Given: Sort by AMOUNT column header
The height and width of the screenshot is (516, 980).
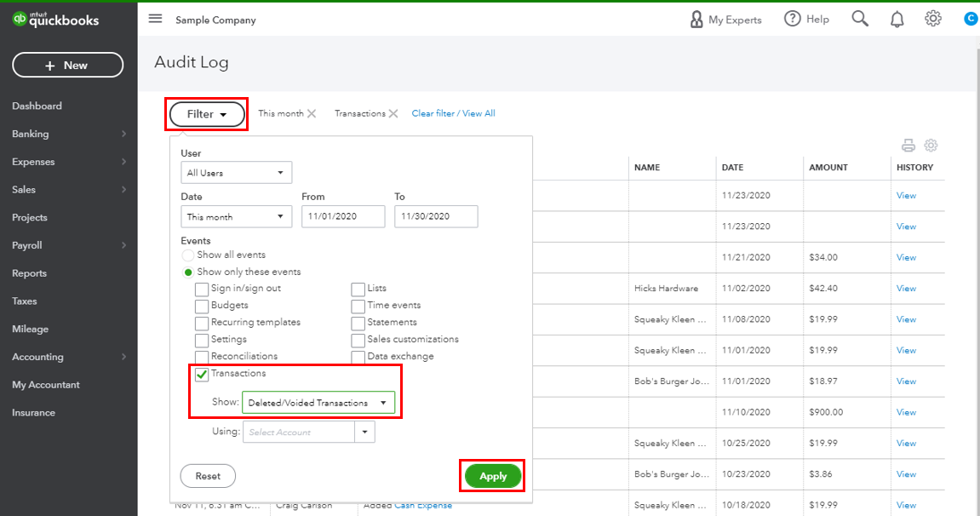Looking at the screenshot, I should (828, 168).
